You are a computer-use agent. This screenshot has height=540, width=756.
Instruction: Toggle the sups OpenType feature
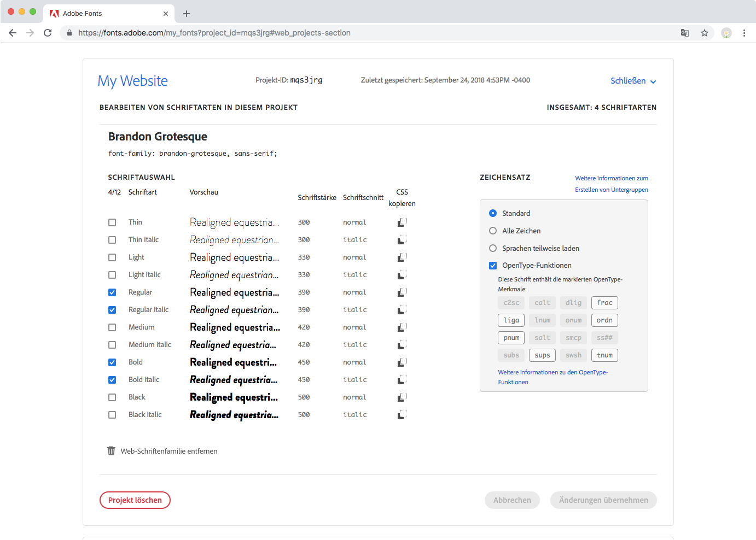click(543, 355)
